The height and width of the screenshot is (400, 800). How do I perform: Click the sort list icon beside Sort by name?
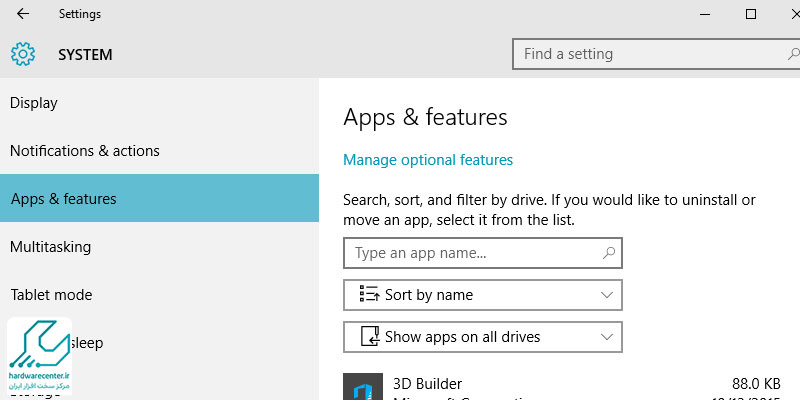click(x=369, y=294)
